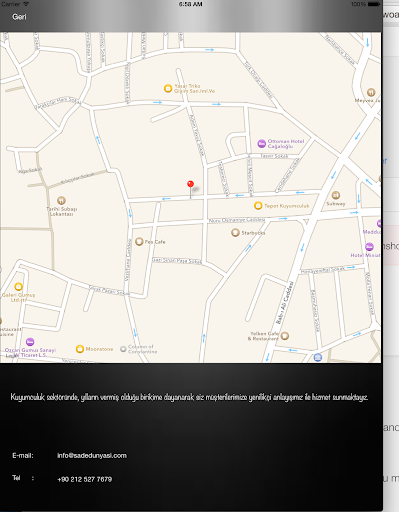Tap the Column of Constantine landmark icon

point(123,349)
